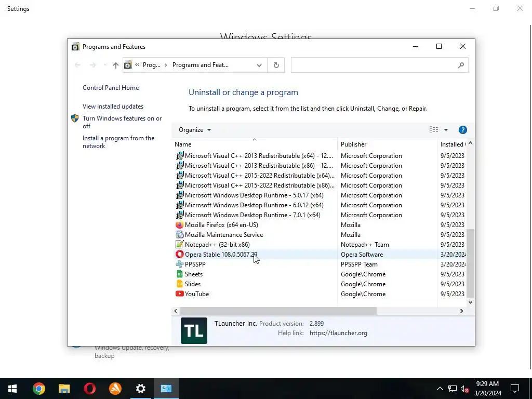This screenshot has height=399, width=532.
Task: Open File Explorer from the taskbar
Action: (x=64, y=389)
